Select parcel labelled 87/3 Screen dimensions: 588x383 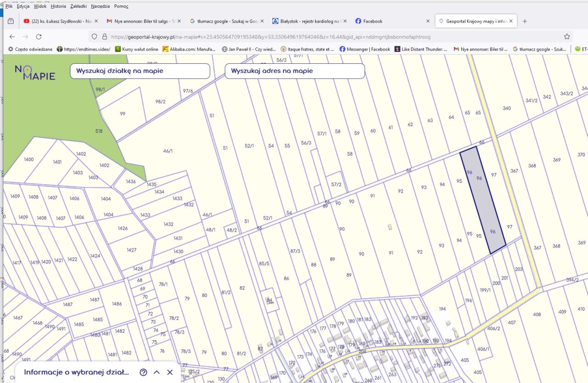tap(295, 251)
